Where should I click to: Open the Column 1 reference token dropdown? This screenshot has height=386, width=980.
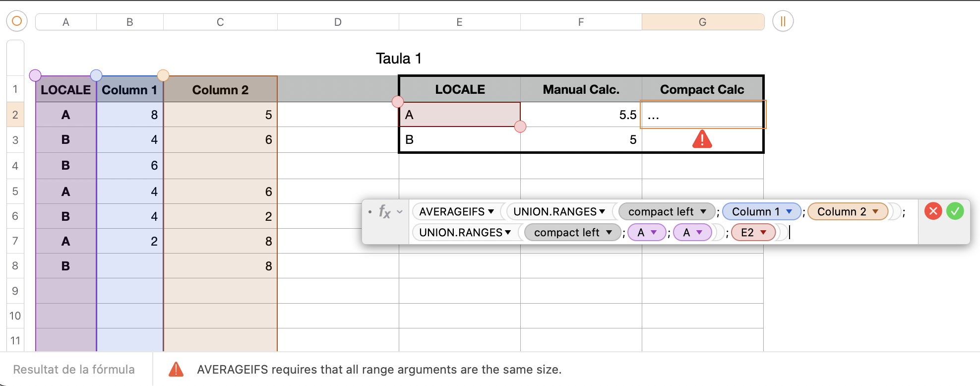point(789,212)
